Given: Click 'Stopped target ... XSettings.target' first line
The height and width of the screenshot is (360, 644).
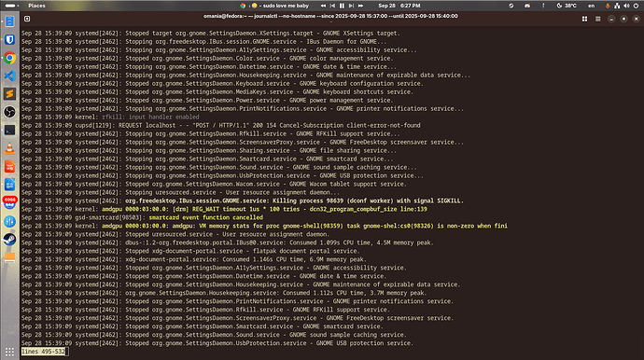Looking at the screenshot, I should click(211, 34).
